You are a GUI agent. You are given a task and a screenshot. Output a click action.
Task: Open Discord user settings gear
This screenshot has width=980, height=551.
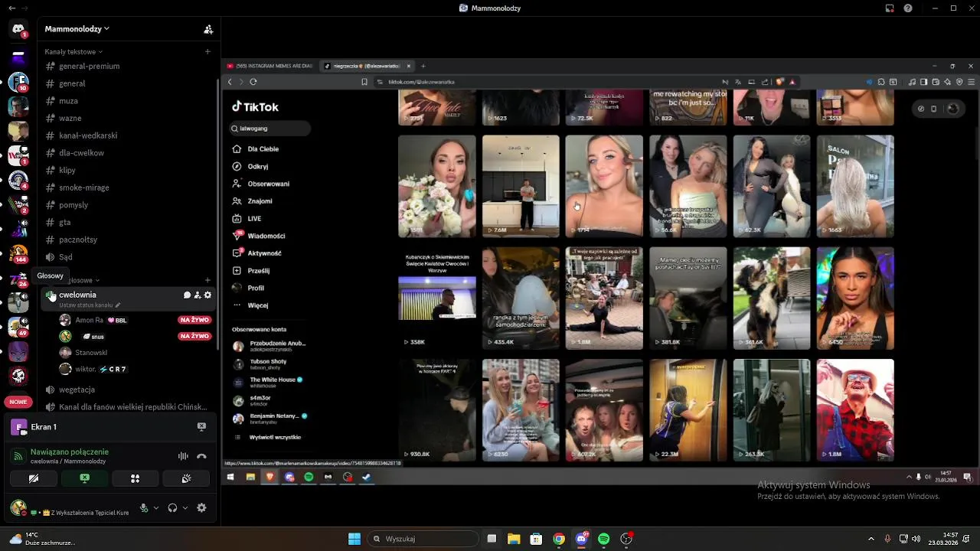[201, 507]
